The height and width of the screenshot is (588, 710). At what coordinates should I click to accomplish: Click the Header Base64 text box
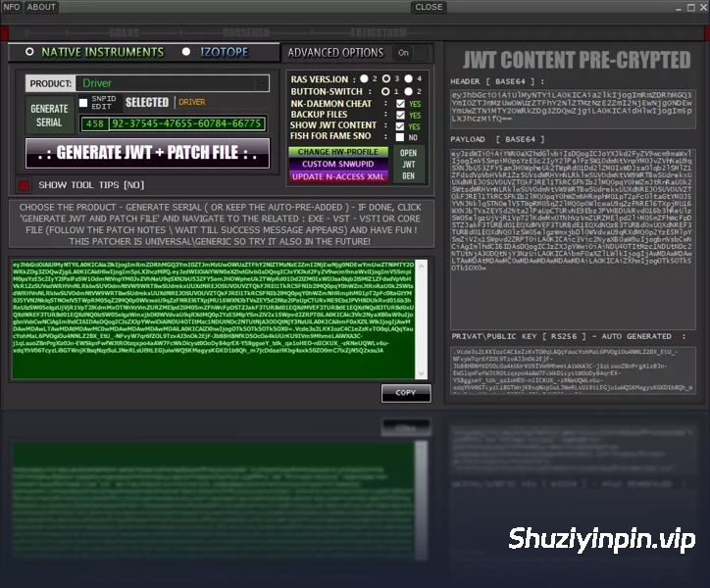(x=573, y=109)
